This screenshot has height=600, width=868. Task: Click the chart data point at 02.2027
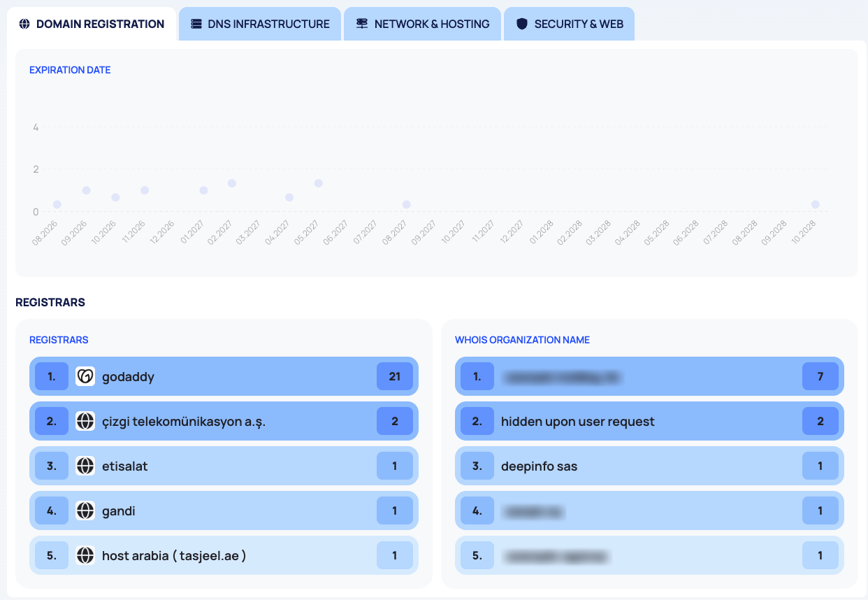pos(232,183)
